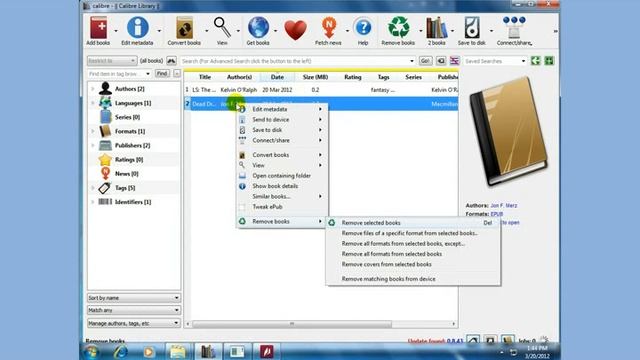Choose Save to disk in context menu
This screenshot has width=640, height=360.
point(282,130)
